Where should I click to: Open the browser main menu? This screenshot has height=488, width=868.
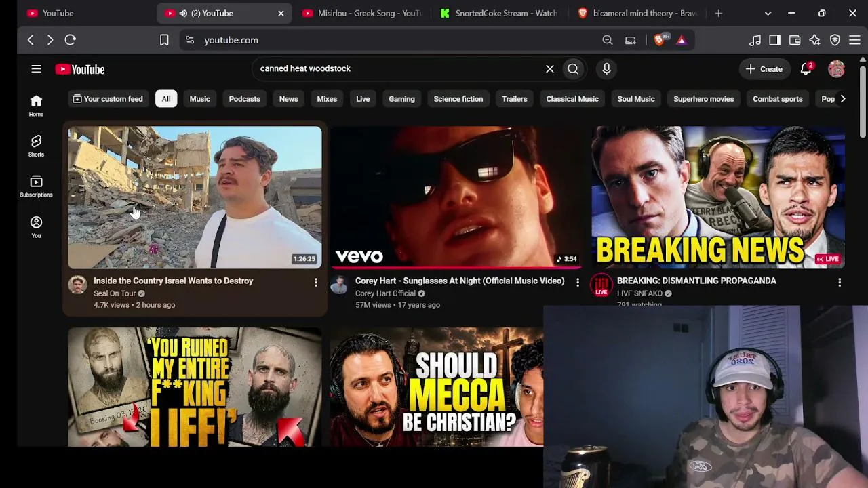point(854,40)
